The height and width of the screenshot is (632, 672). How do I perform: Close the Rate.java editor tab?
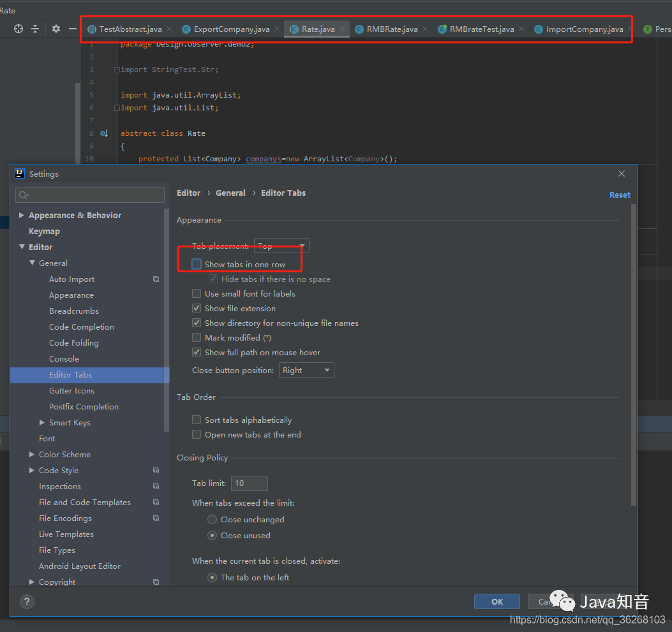pyautogui.click(x=342, y=29)
